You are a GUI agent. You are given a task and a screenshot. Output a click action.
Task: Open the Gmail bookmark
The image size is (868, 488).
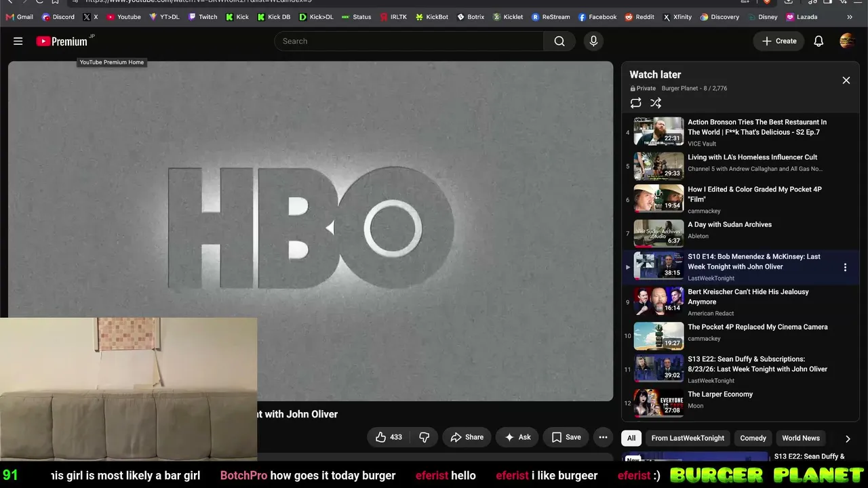[x=19, y=17]
